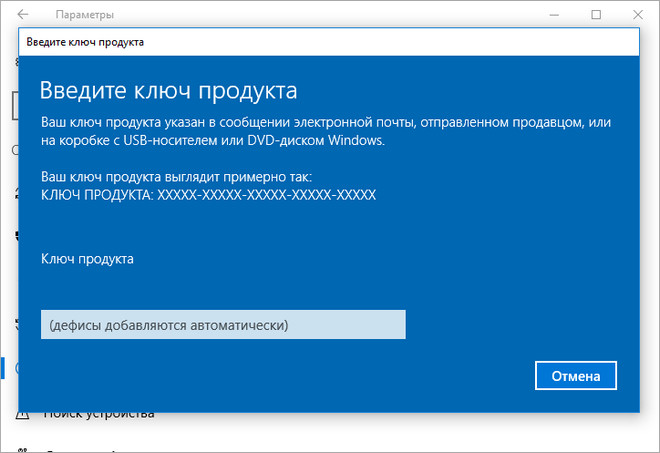Click the back arrow in Параметры window
The image size is (660, 453).
(23, 15)
